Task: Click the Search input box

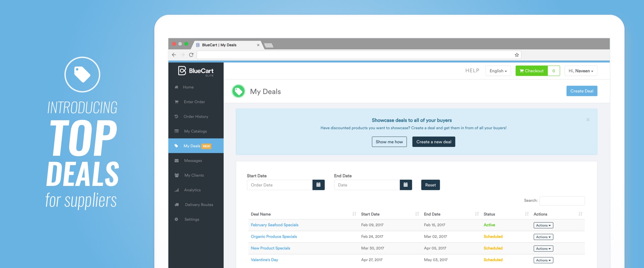Action: click(562, 201)
